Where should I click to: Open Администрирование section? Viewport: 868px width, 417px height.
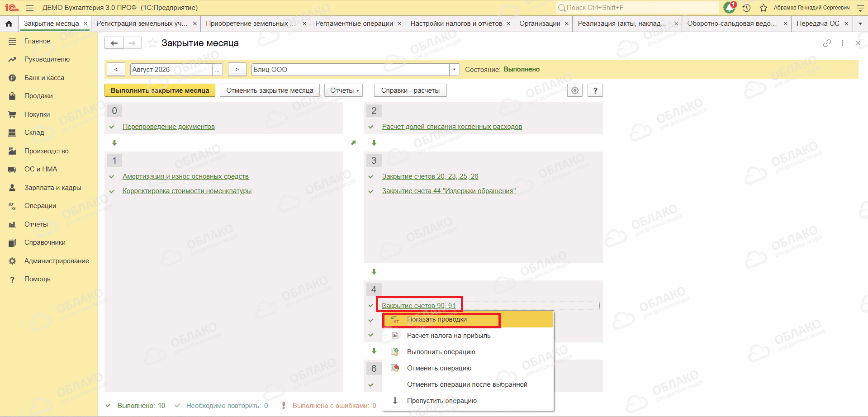pyautogui.click(x=57, y=261)
